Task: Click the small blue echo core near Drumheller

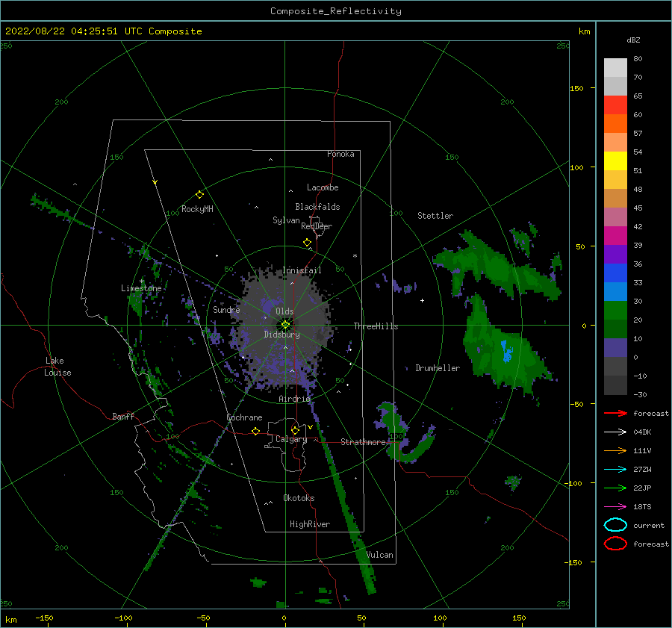Action: (x=507, y=352)
